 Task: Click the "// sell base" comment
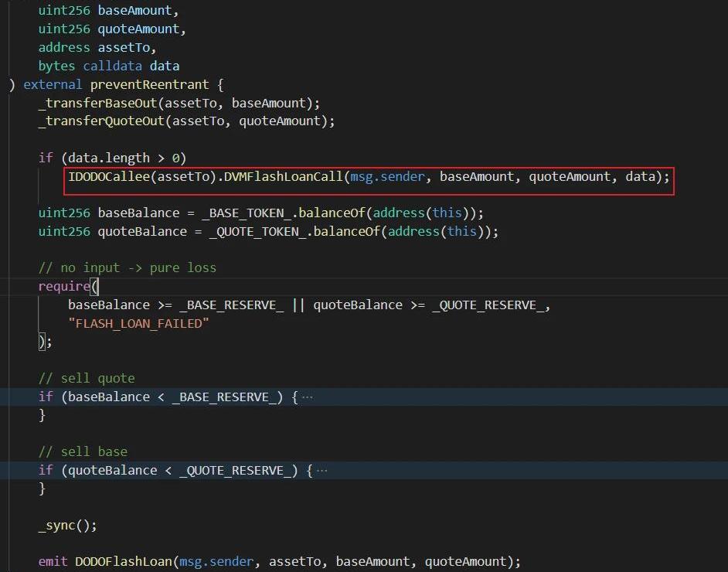(x=83, y=451)
